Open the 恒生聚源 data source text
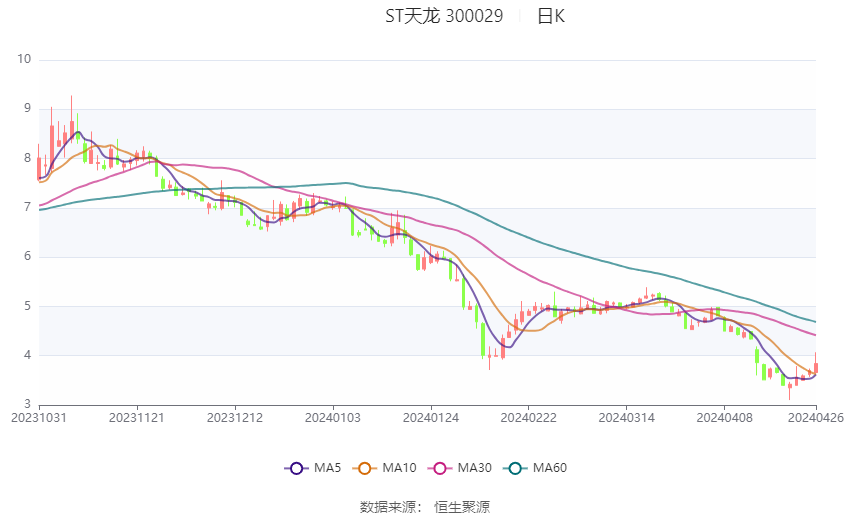850x517 pixels. pyautogui.click(x=462, y=507)
